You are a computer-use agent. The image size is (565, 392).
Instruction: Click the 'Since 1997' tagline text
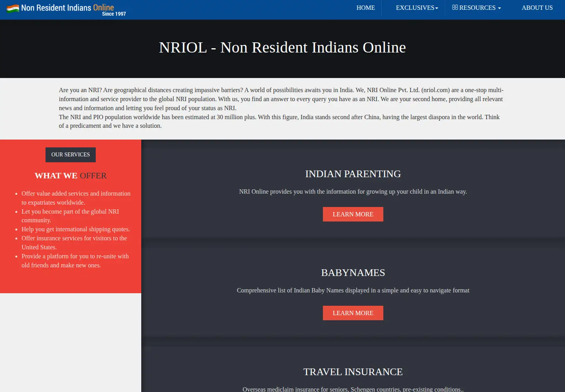pyautogui.click(x=114, y=14)
